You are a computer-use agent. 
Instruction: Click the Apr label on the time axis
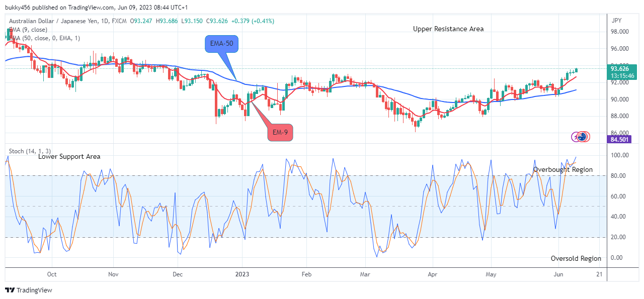432,274
